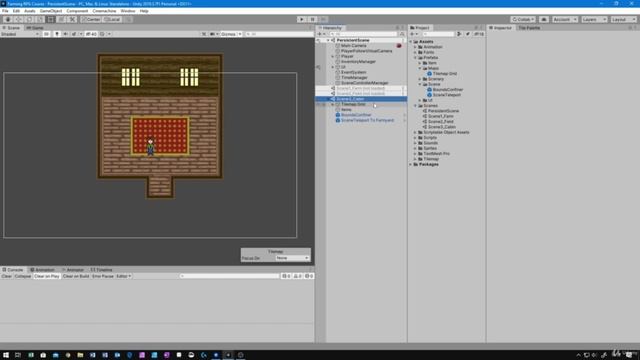
Task: Open Tilemap Focus On dropdown
Action: pyautogui.click(x=292, y=258)
